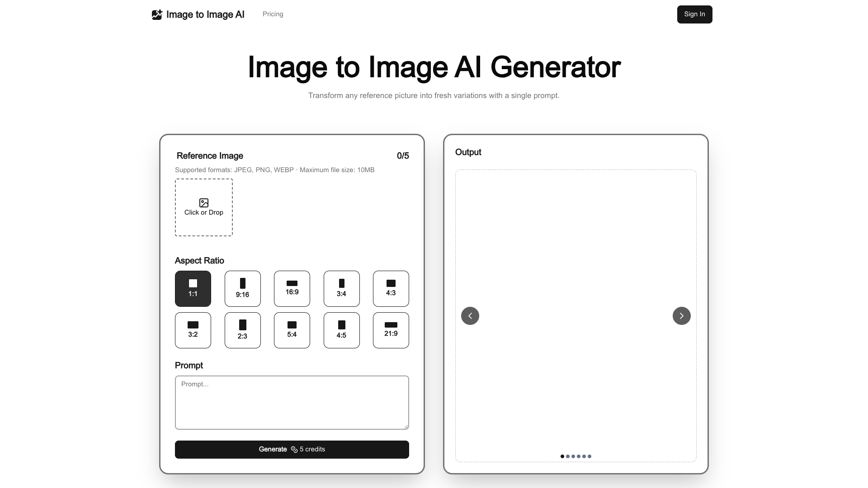Click the Image to Image AI logo icon
Viewport: 868px width, 488px height.
click(157, 14)
